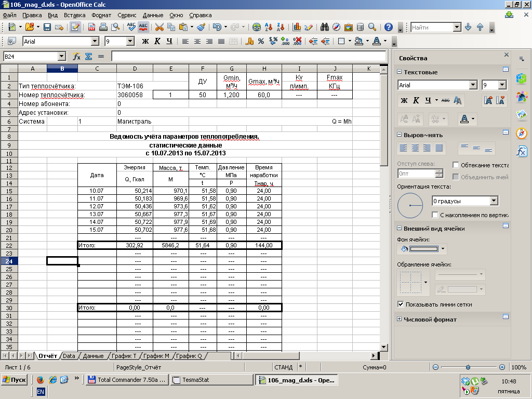Open text orientation degrees dropdown

[494, 201]
